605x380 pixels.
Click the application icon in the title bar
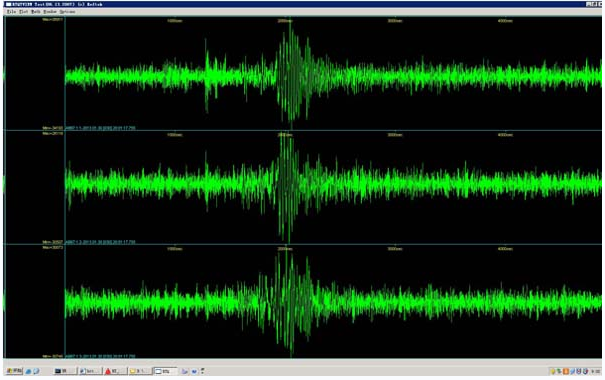tap(8, 4)
